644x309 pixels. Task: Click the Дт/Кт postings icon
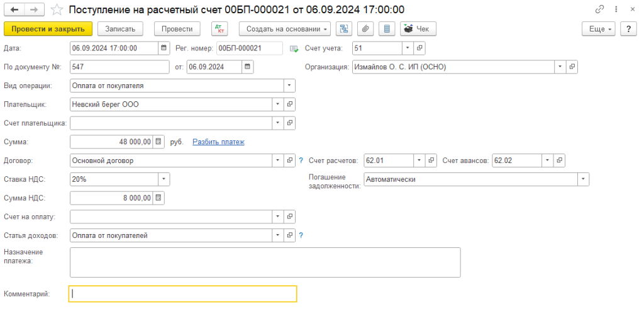click(x=220, y=29)
